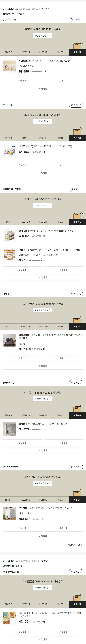Screen dimensions: 86x644
Task: Open 김혜은 address pin for 왕자NHC(주)
Action: click(76, 383)
